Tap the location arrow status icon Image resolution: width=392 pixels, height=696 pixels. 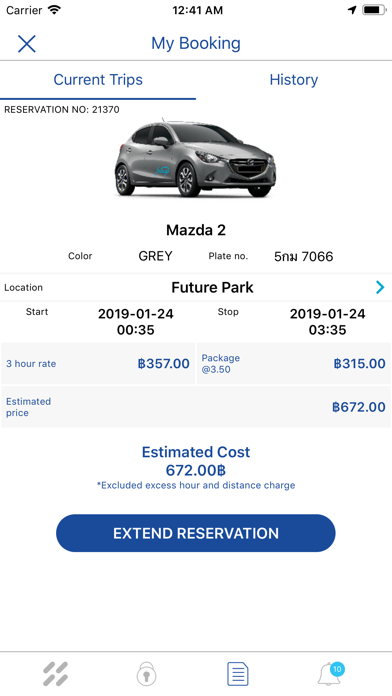(352, 10)
